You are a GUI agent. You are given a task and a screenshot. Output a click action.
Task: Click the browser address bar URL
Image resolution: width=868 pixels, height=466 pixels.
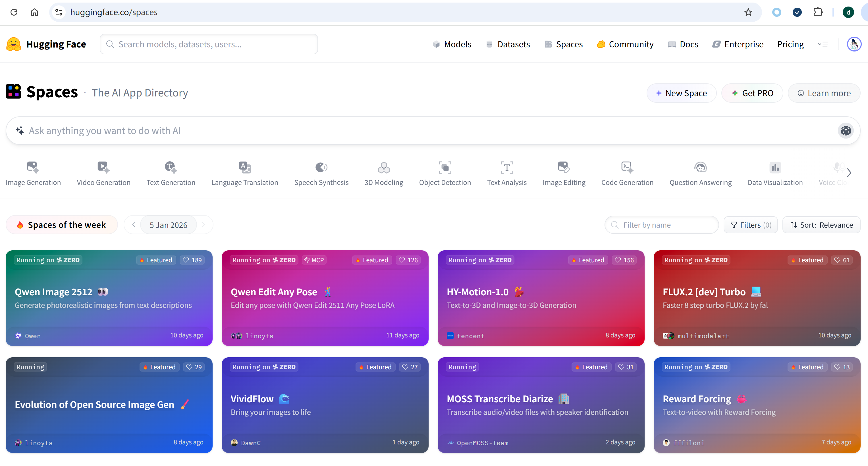[x=114, y=12]
